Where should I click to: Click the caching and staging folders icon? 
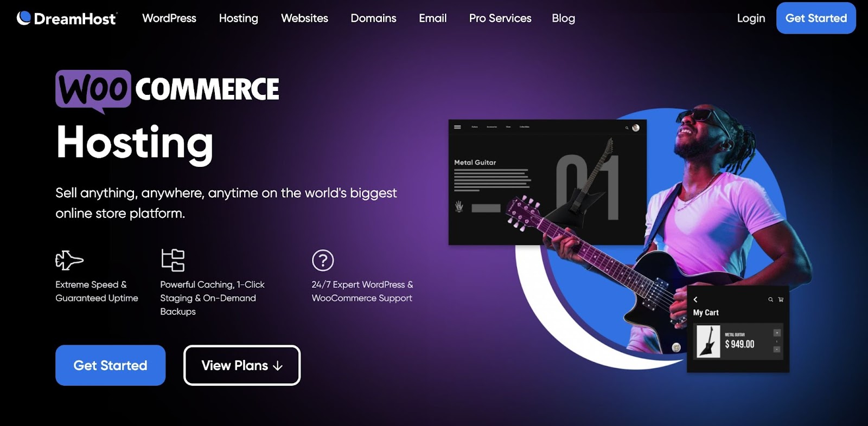tap(173, 260)
